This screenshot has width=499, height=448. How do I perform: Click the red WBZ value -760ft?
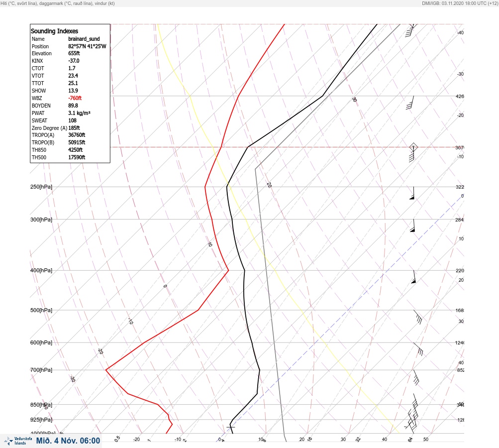[x=75, y=98]
